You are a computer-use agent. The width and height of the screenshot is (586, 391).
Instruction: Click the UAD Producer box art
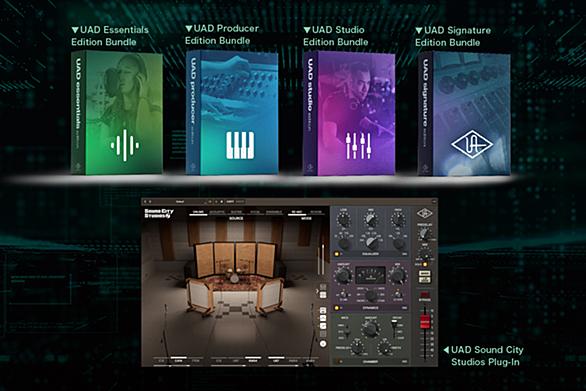(232, 113)
